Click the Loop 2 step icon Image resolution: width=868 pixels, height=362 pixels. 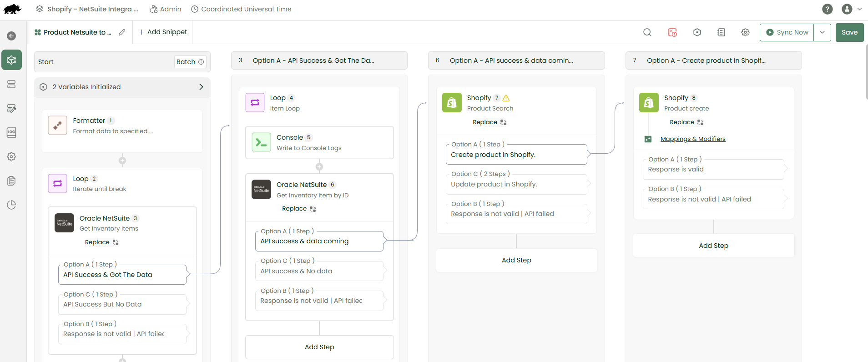pyautogui.click(x=58, y=183)
